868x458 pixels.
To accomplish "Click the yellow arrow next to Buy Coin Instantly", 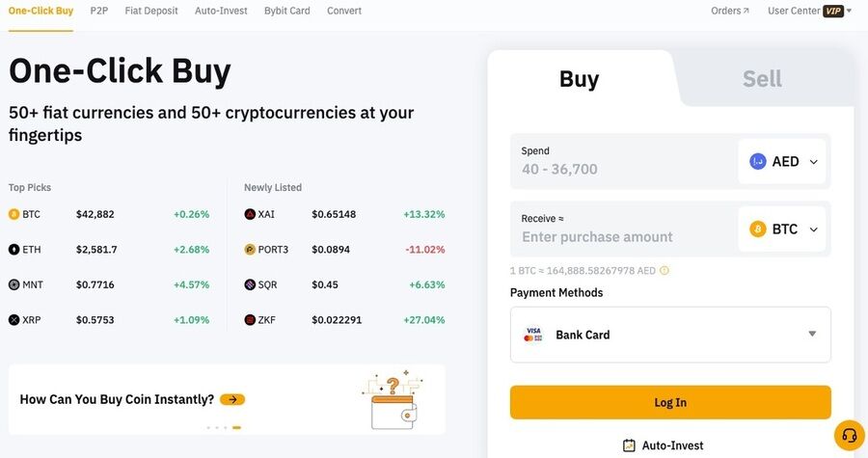I will pos(232,399).
